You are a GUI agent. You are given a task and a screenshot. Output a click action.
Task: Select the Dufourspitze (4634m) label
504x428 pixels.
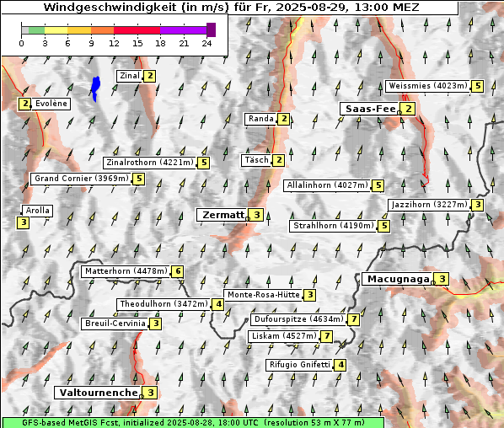point(299,319)
